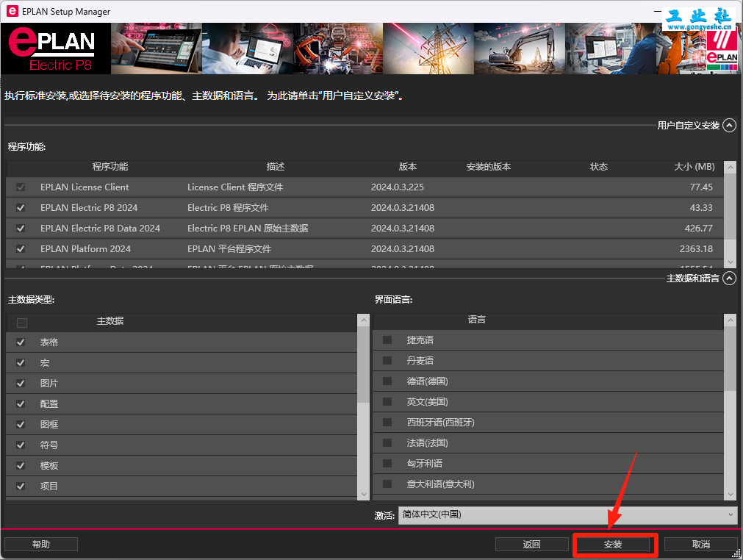Enable the 捷克语 language checkbox
Viewport: 743px width, 560px height.
387,340
